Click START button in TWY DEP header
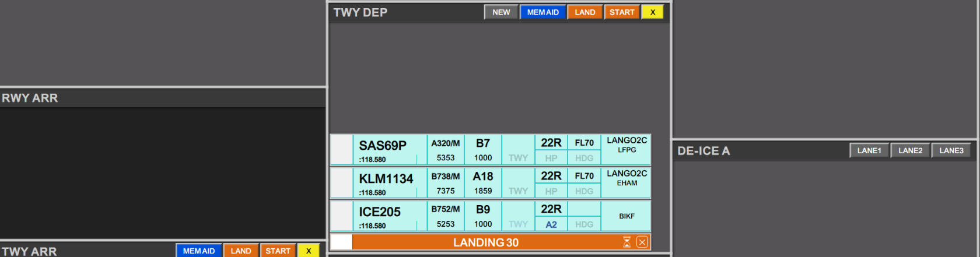The width and height of the screenshot is (980, 257). point(622,12)
